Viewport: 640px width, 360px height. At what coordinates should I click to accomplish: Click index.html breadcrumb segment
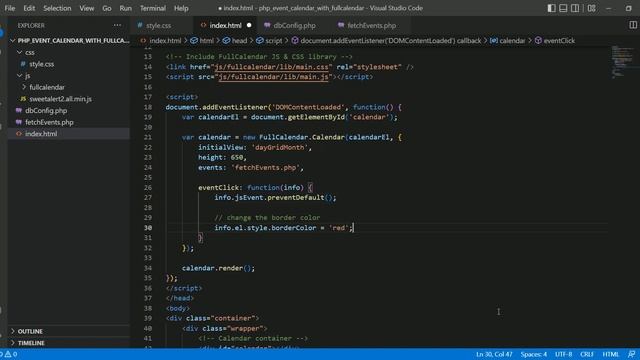161,40
